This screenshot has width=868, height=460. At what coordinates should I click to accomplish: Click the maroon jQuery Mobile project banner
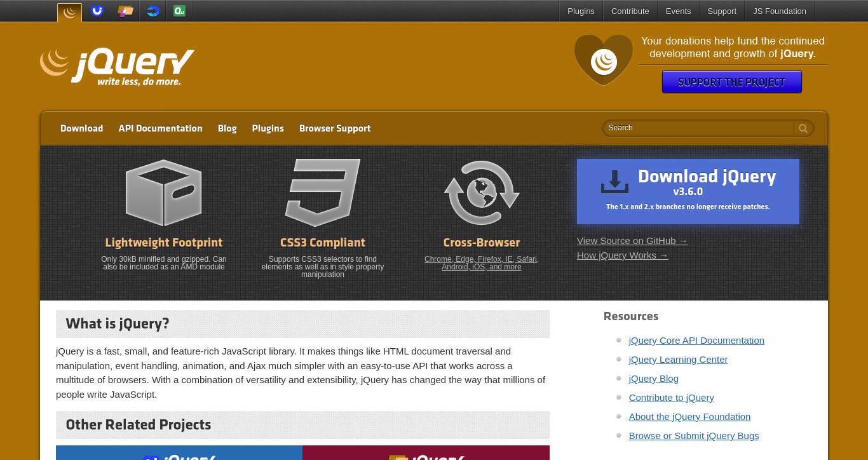[x=426, y=452]
